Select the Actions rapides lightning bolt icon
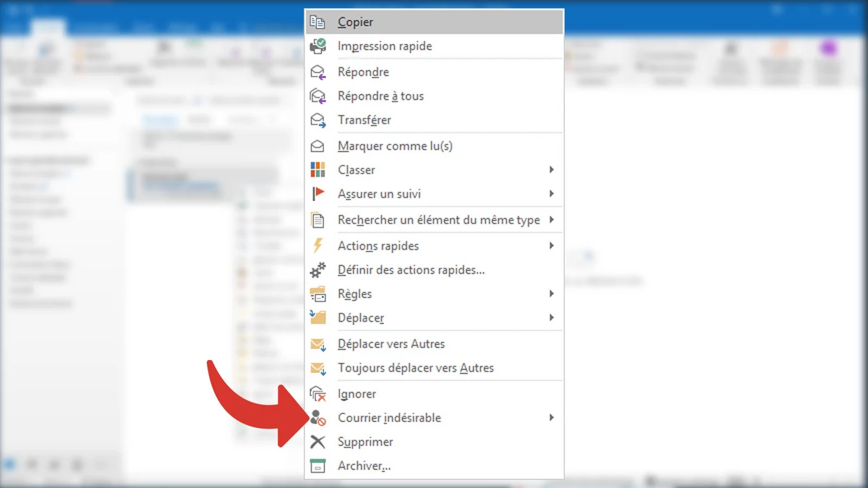Screen dimensions: 868x488 tap(318, 245)
